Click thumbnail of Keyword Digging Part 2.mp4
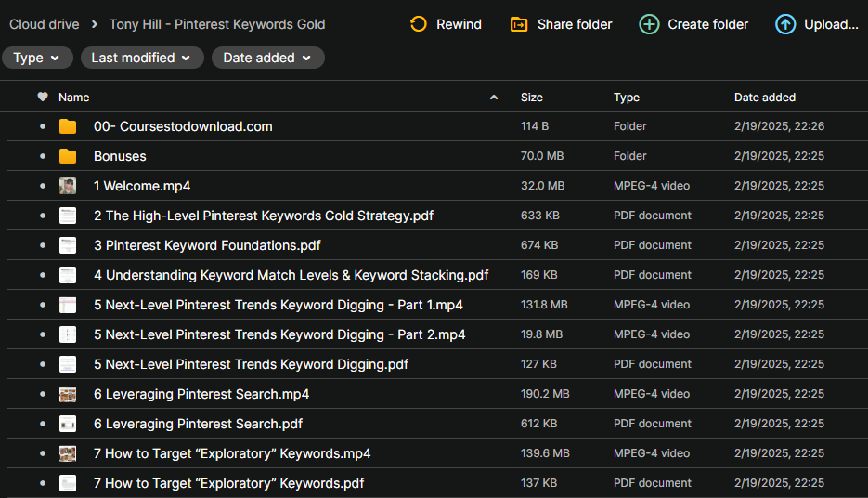Screen dimensions: 868x498 click(68, 334)
